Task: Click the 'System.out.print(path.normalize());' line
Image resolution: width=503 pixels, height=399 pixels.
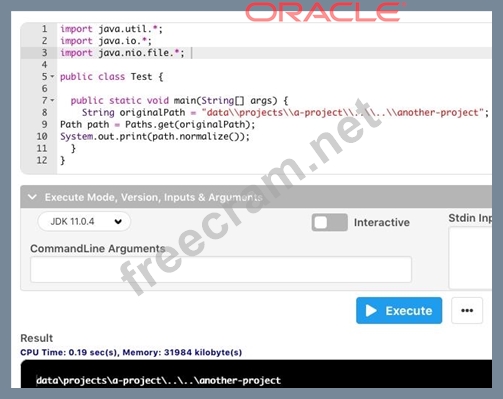Action: click(155, 136)
